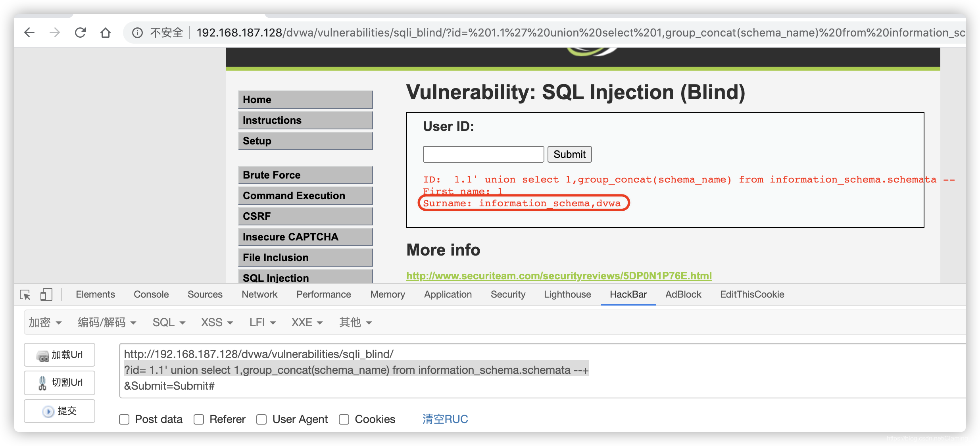This screenshot has width=980, height=446.
Task: Switch to the Sources tab
Action: coord(205,294)
